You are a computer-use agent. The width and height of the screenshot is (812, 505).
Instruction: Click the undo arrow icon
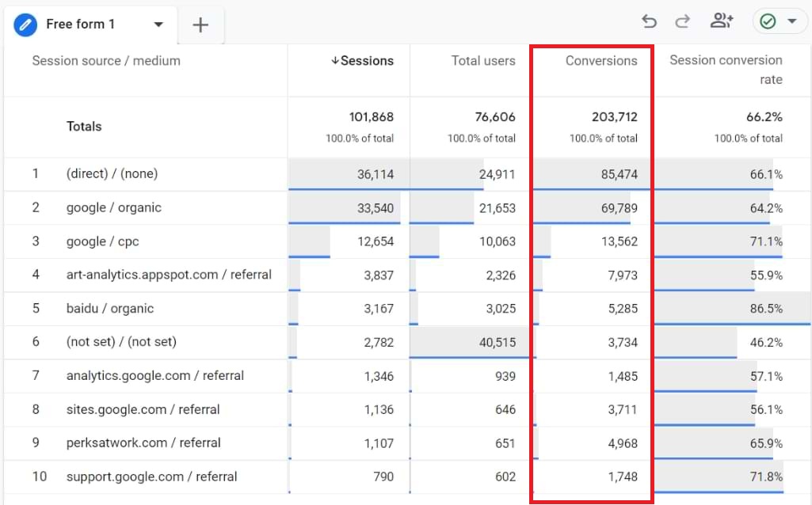pyautogui.click(x=650, y=21)
